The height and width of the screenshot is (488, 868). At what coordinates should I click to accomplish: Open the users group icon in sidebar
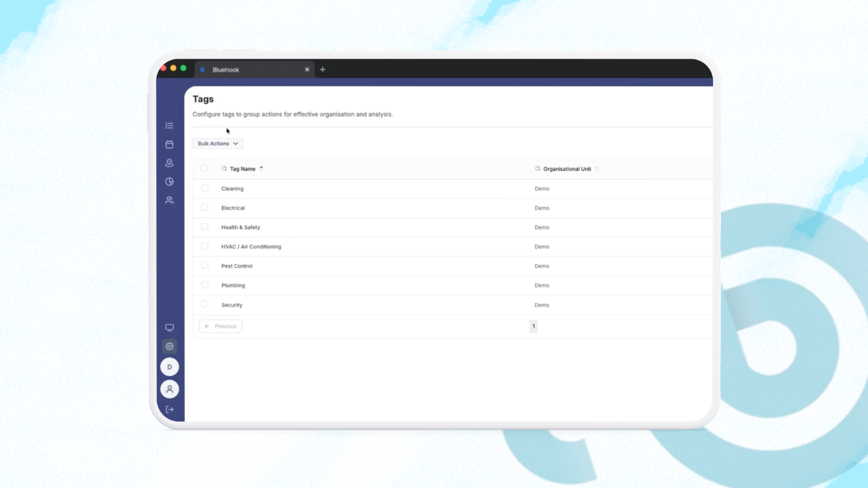tap(169, 200)
